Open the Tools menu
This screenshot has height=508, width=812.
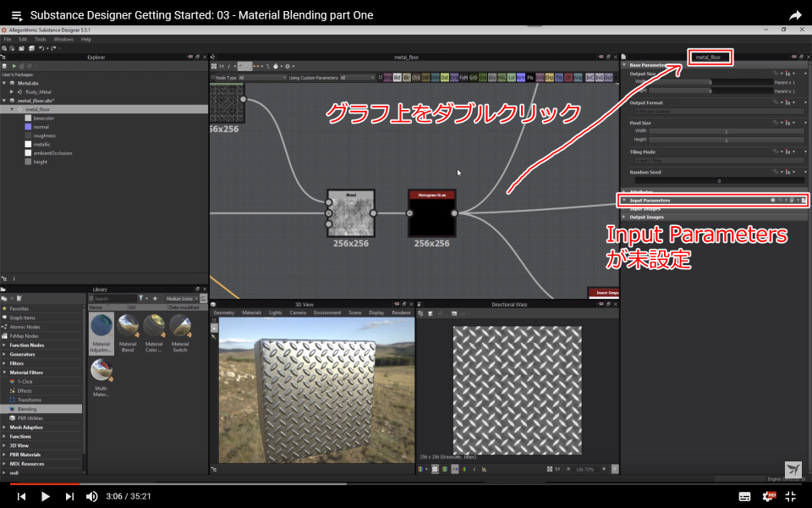41,40
